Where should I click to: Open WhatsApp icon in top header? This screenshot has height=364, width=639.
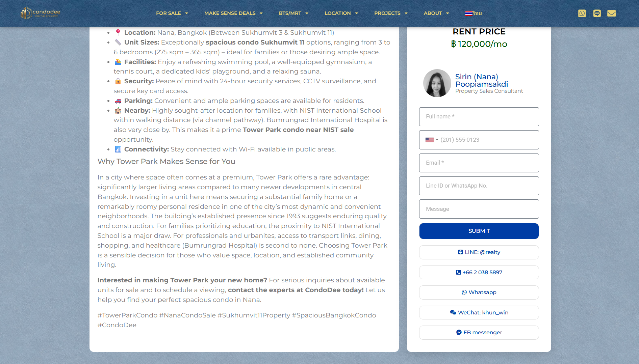[x=582, y=13]
